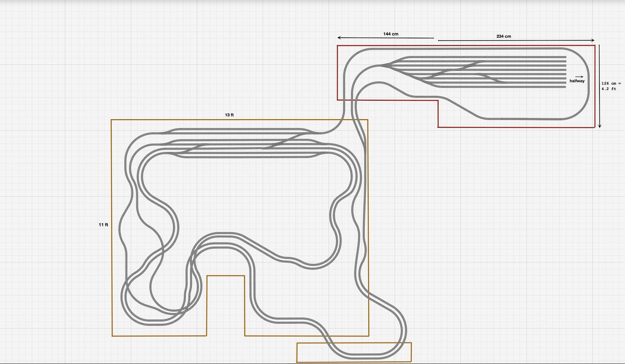Select the red outline's top edge
This screenshot has width=625, height=364.
point(466,45)
